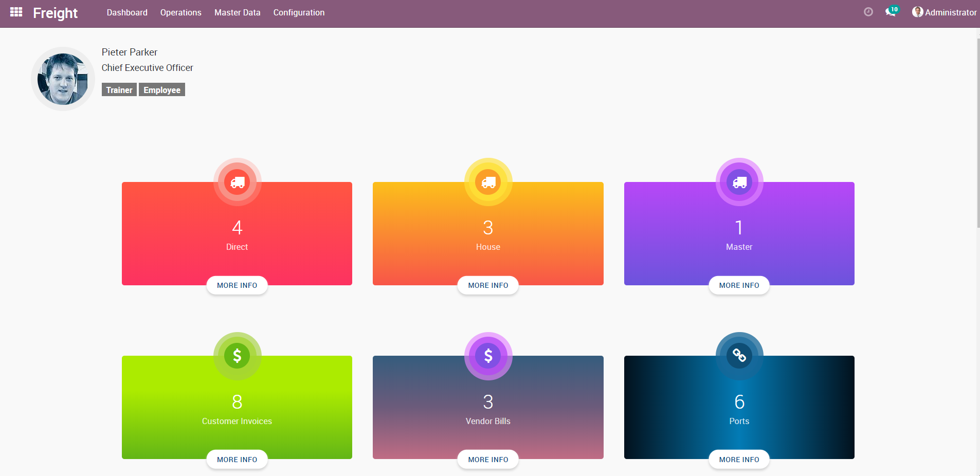Click More Info under Direct

point(237,285)
